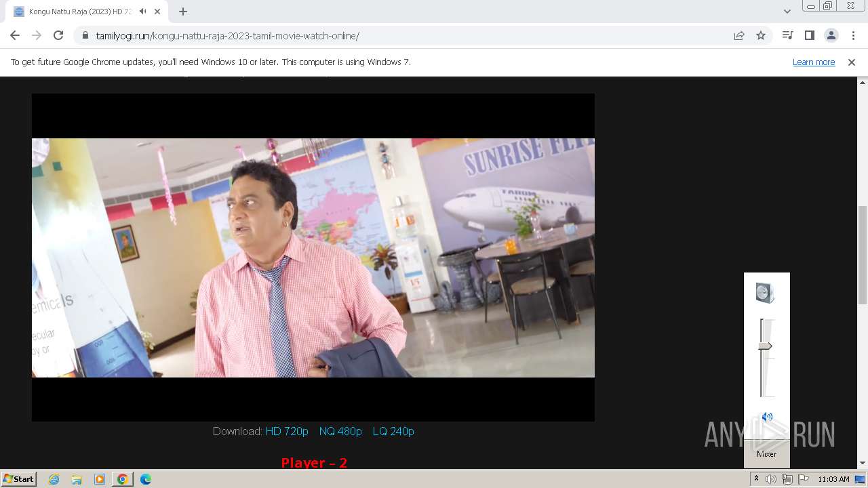Click the 11:03 AM clock
Image resolution: width=868 pixels, height=488 pixels.
pyautogui.click(x=833, y=479)
